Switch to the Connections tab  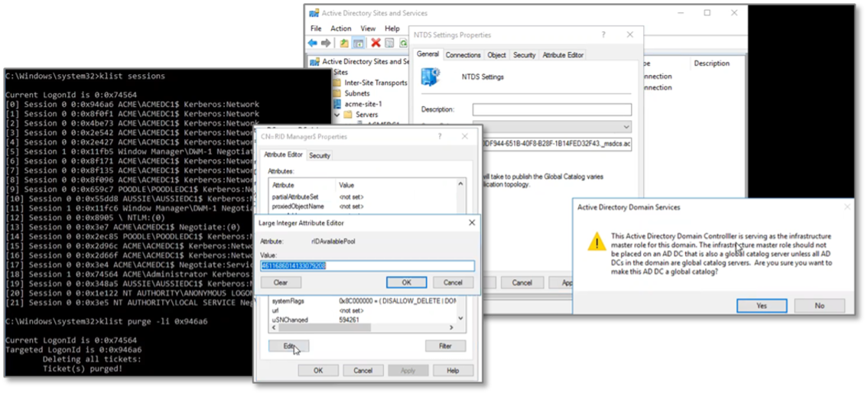click(463, 55)
